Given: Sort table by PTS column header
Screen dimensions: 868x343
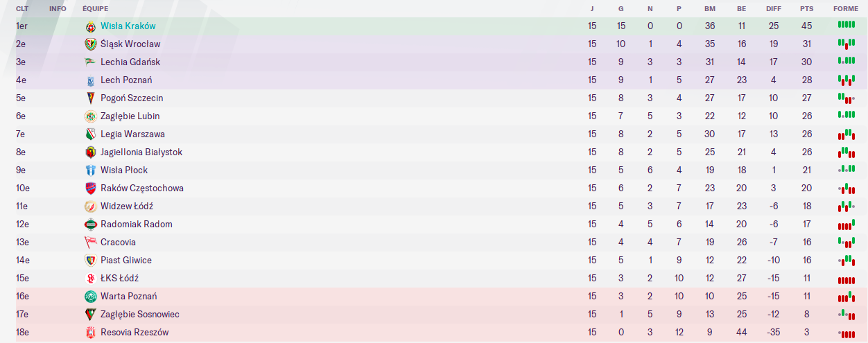Looking at the screenshot, I should [806, 9].
